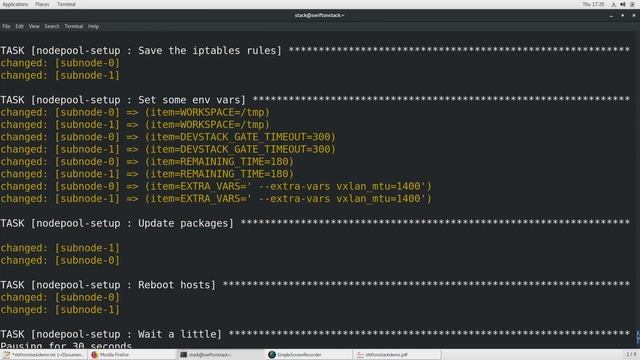Switch to SimpleScreenRecorder in the taskbar
The height and width of the screenshot is (360, 640).
[309, 355]
